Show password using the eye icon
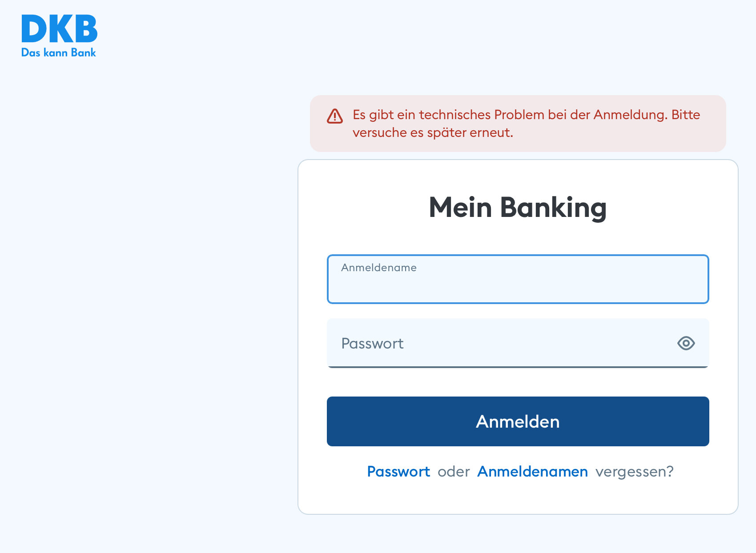Screen dimensions: 756x553 click(x=686, y=343)
